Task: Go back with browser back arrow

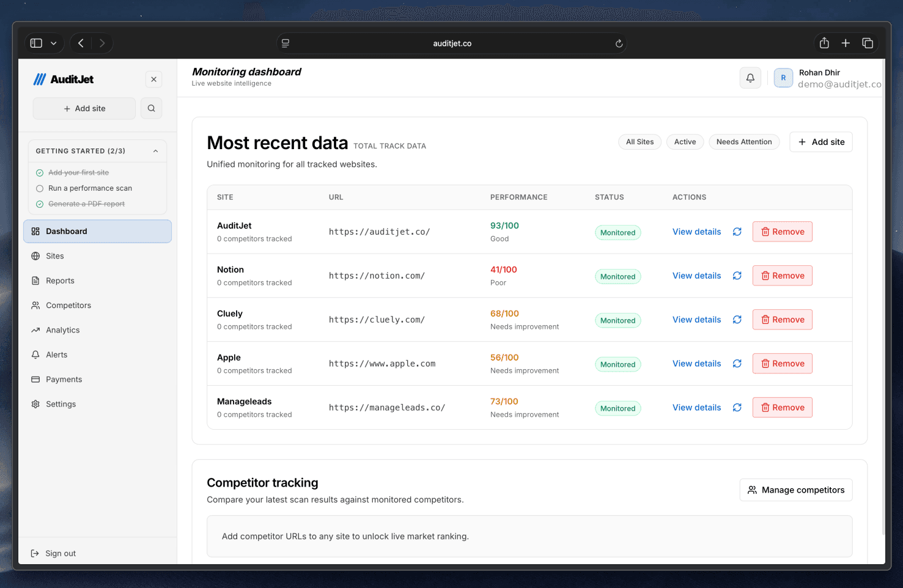Action: pyautogui.click(x=81, y=43)
